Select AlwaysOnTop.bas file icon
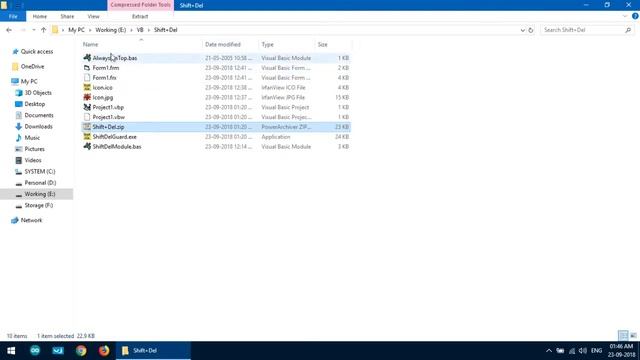This screenshot has height=360, width=640. 87,58
